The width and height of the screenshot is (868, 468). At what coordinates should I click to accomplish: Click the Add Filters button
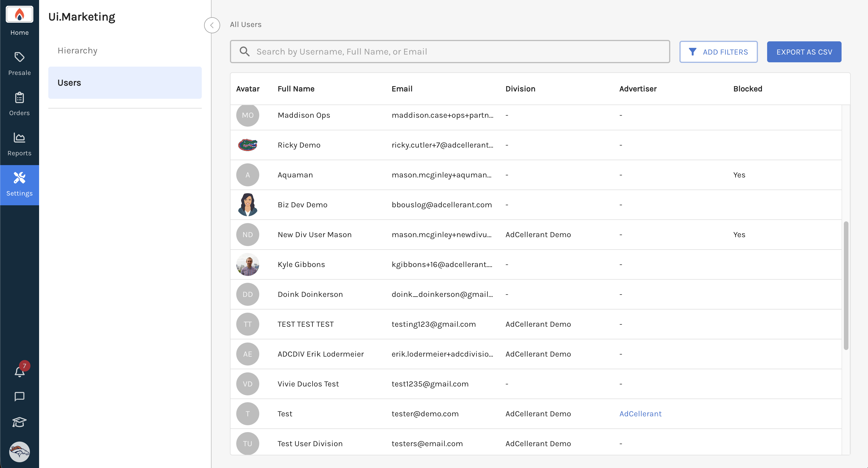pyautogui.click(x=718, y=52)
